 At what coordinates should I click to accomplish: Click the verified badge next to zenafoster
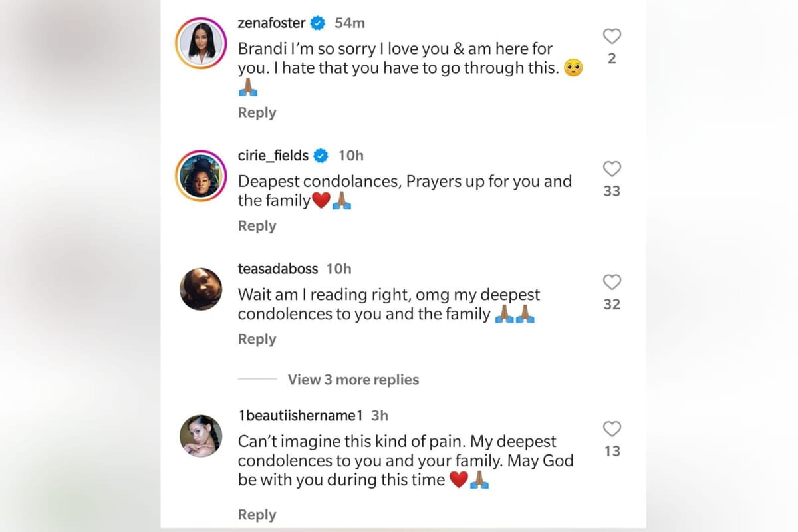(x=317, y=22)
